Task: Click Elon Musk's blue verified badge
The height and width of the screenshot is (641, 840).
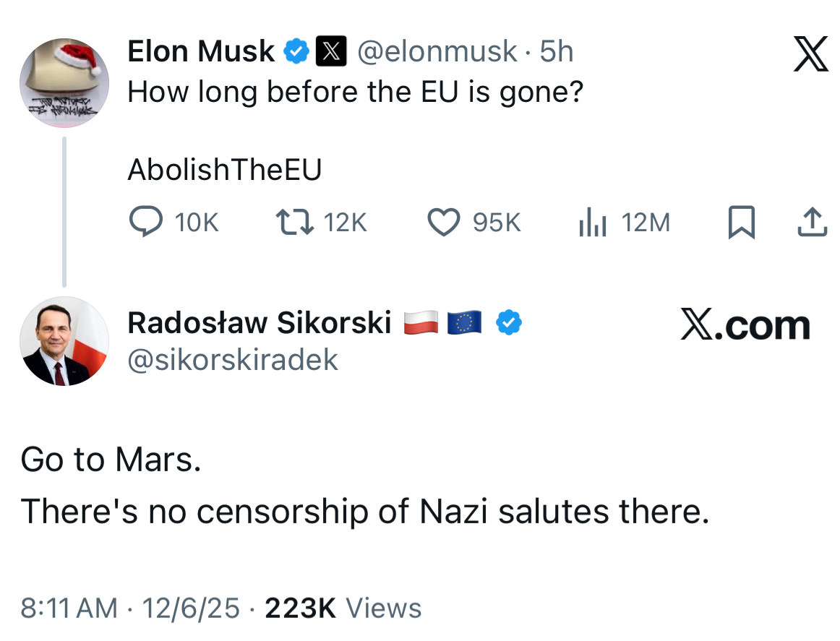Action: (x=297, y=51)
